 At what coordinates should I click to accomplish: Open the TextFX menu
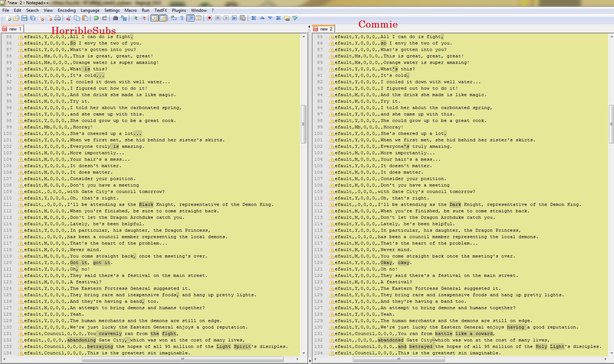click(161, 10)
